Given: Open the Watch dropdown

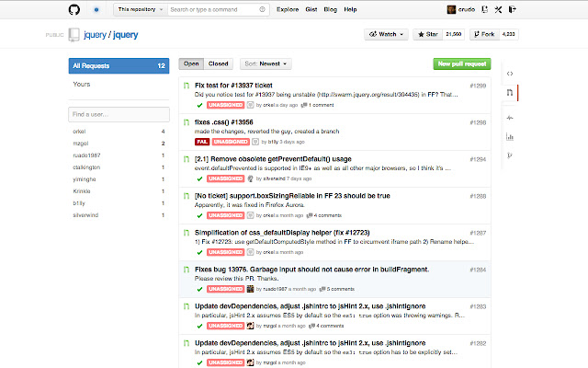Looking at the screenshot, I should [x=386, y=34].
